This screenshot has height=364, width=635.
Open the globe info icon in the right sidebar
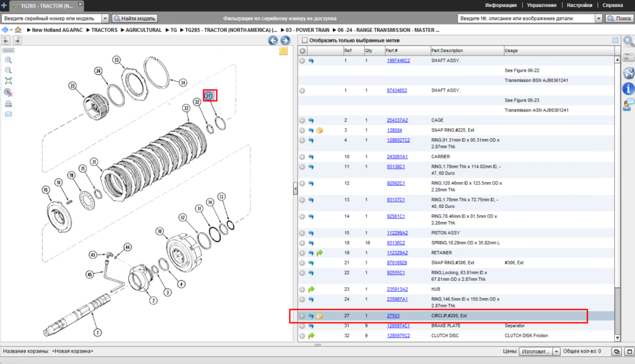pos(629,73)
